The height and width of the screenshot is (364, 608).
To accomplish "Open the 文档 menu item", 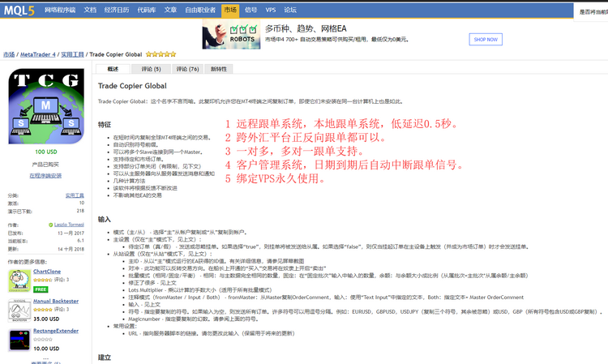I will point(90,10).
